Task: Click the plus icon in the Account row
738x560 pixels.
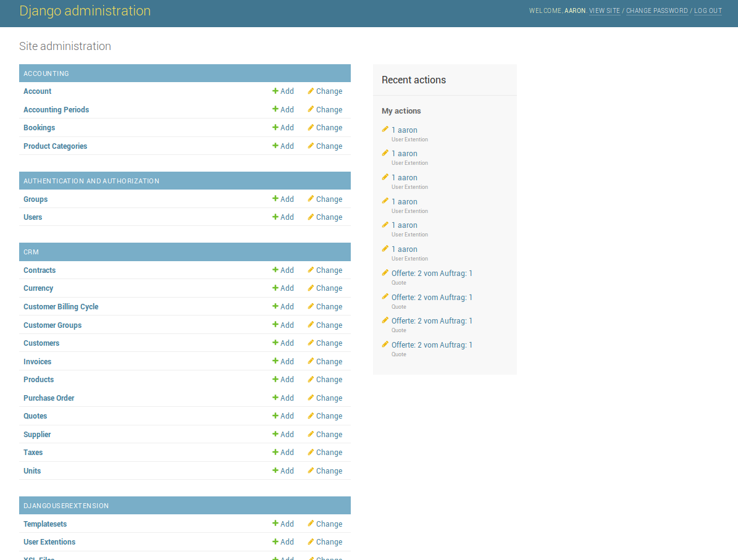Action: 275,91
